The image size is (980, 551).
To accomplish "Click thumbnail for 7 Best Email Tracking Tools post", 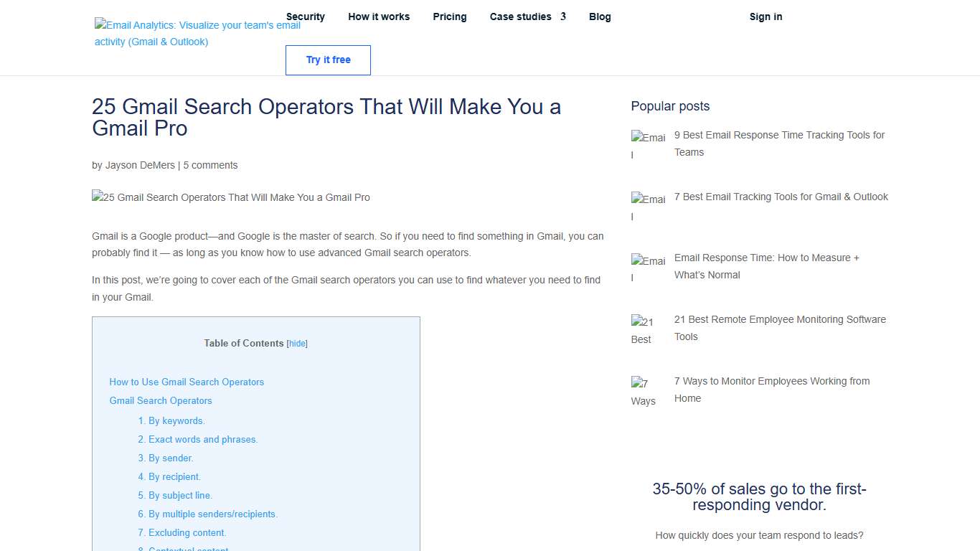I will coord(648,207).
